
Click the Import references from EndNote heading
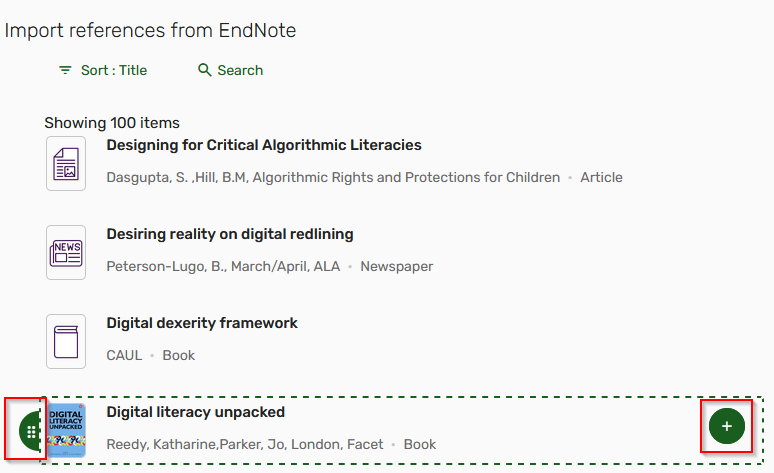click(x=151, y=31)
